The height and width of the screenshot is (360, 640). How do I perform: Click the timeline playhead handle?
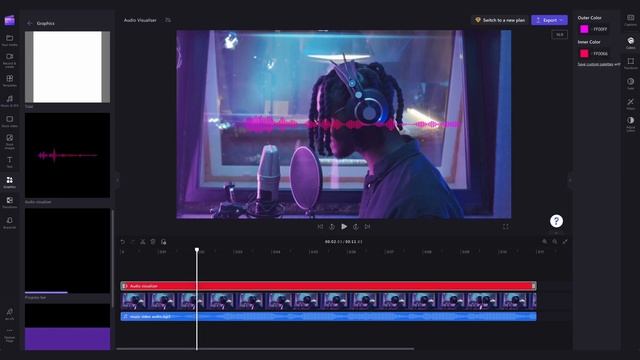[197, 250]
